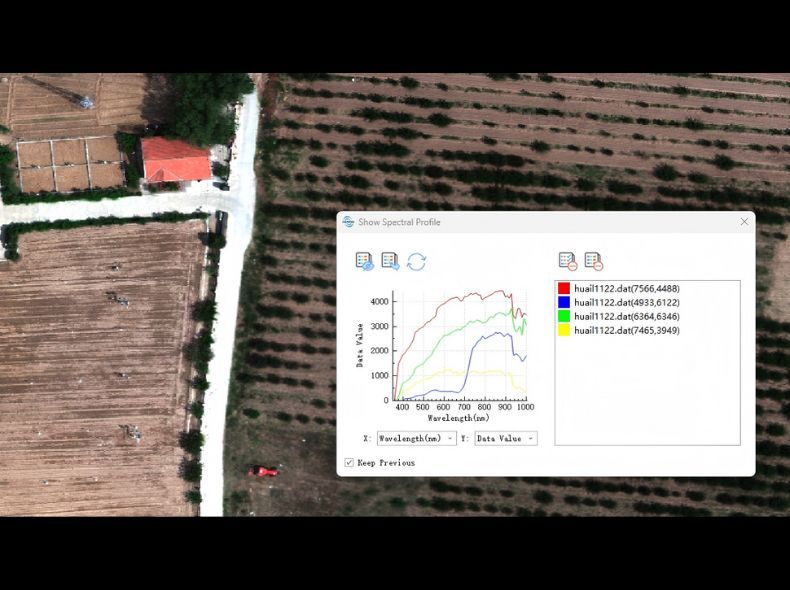790x590 pixels.
Task: Click the list icon with the blue arrow
Action: pyautogui.click(x=390, y=262)
